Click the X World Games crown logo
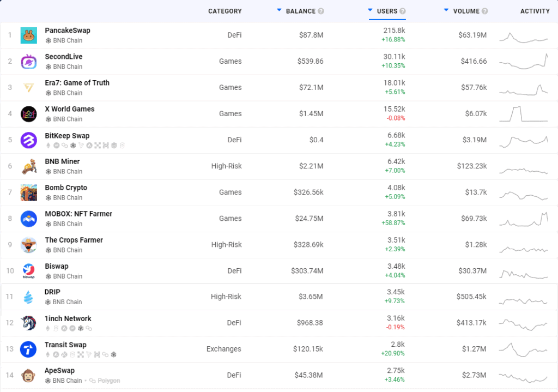The image size is (558, 392). [29, 114]
